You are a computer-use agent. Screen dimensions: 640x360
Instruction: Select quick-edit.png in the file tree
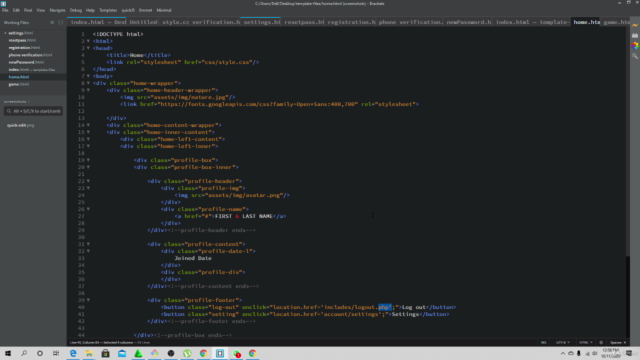click(x=20, y=125)
